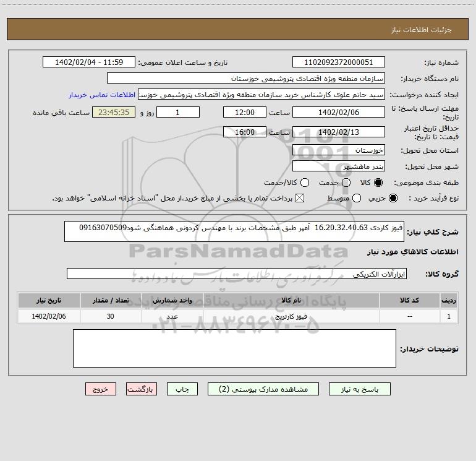Screen dimensions: 476x461
Task: Click the buyer organization name field
Action: point(246,78)
